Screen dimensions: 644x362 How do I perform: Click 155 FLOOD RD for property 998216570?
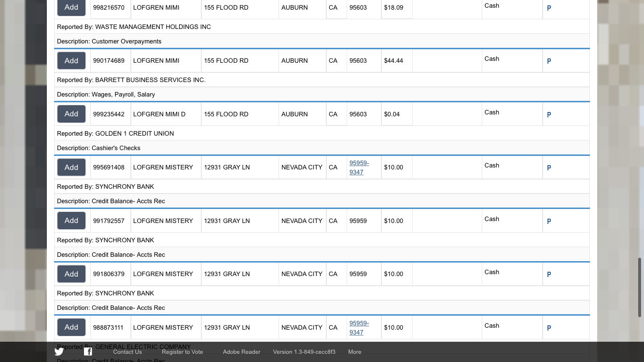coord(226,8)
